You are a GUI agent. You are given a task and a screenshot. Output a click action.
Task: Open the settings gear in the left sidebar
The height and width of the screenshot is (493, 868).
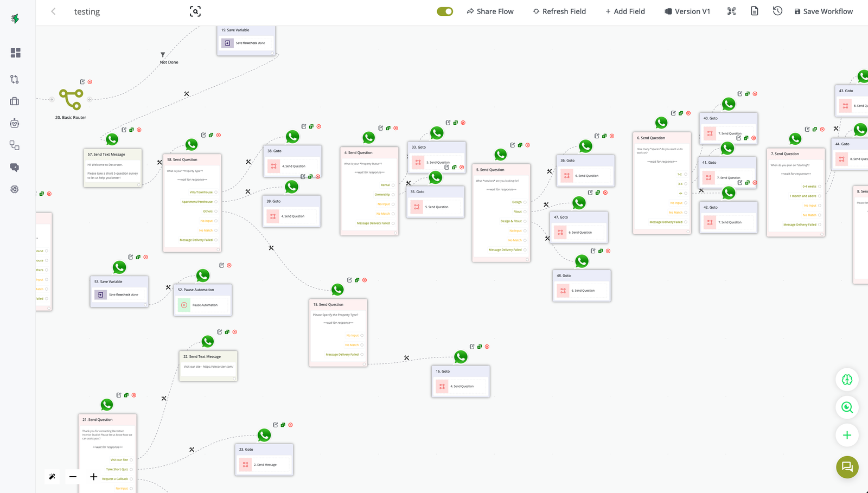pos(15,189)
